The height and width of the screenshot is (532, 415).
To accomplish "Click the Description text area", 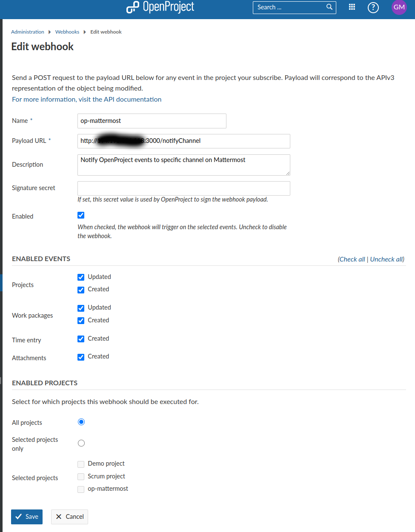I will point(184,165).
